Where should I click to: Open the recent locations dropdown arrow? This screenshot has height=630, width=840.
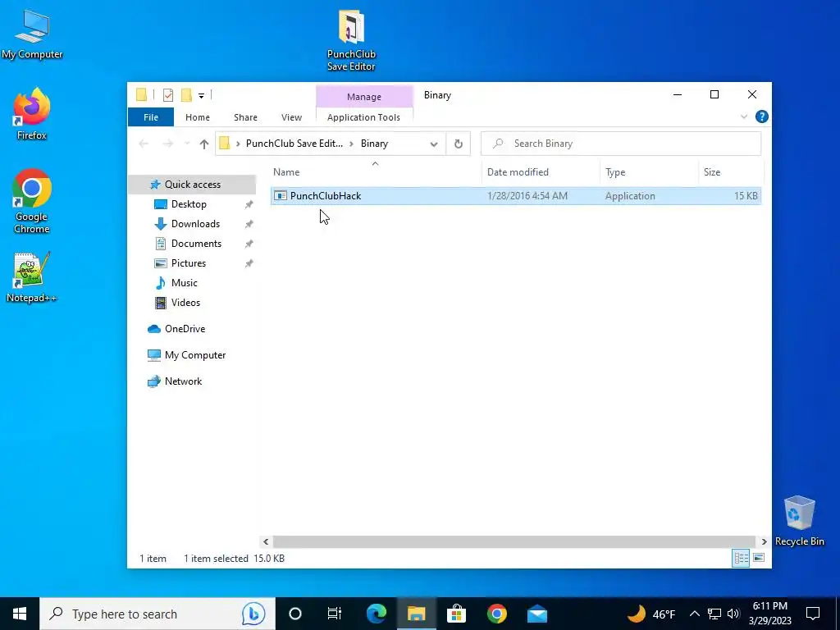(187, 144)
